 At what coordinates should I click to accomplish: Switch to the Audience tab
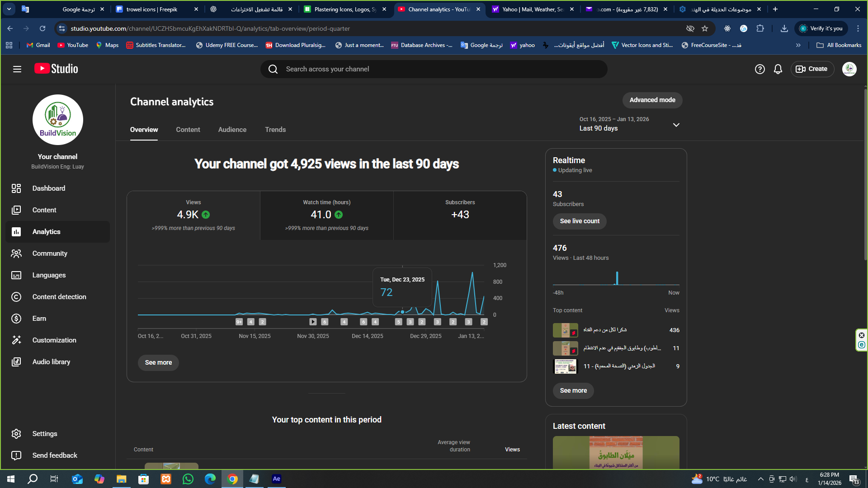[232, 130]
